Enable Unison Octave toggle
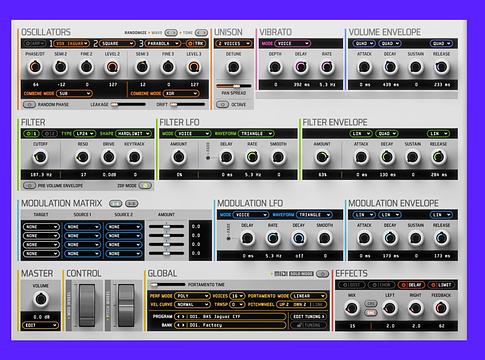 [x=222, y=105]
